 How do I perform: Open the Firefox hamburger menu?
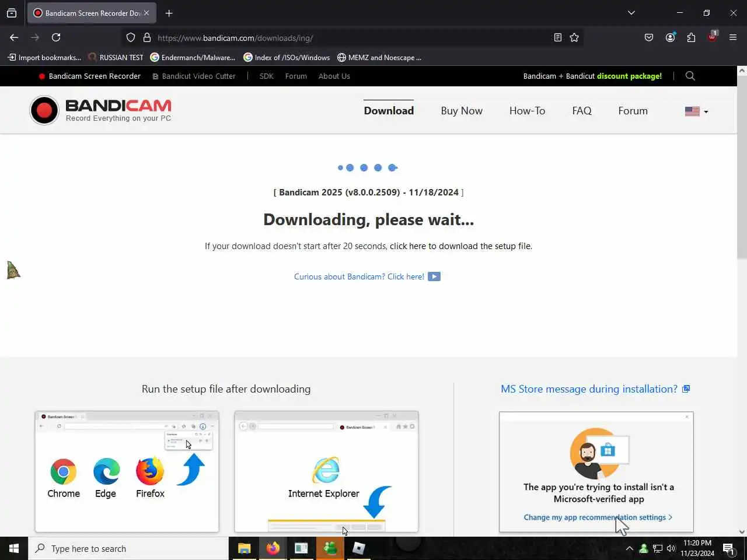(733, 37)
